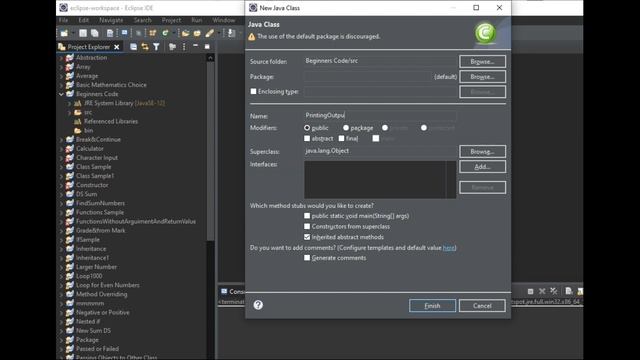Open the Search menu

click(x=142, y=20)
